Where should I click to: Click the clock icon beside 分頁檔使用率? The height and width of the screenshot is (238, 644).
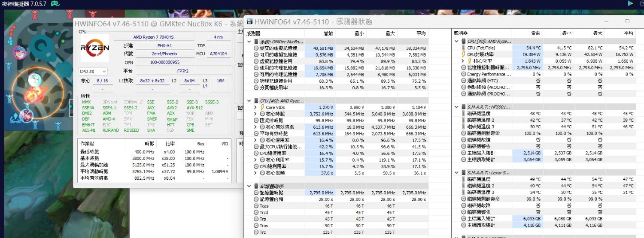256,87
